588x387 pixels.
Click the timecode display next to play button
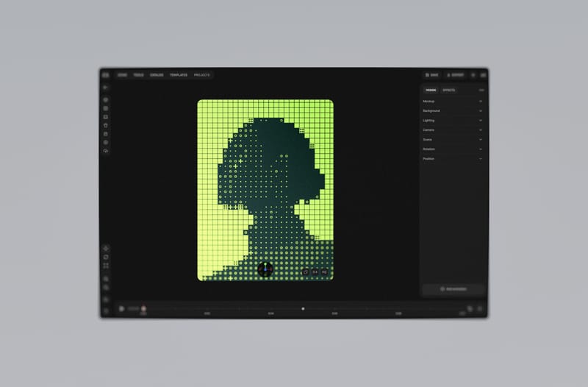133,308
